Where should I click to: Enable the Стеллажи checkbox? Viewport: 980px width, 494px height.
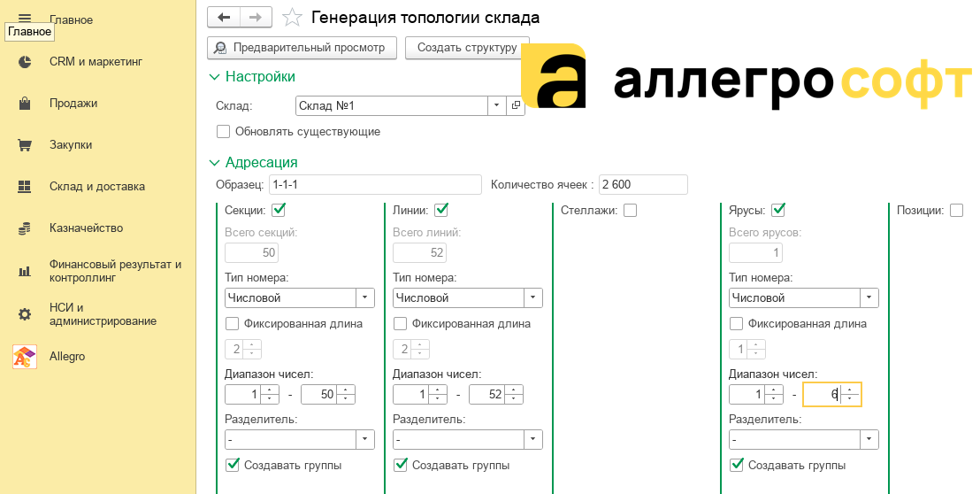tap(630, 211)
